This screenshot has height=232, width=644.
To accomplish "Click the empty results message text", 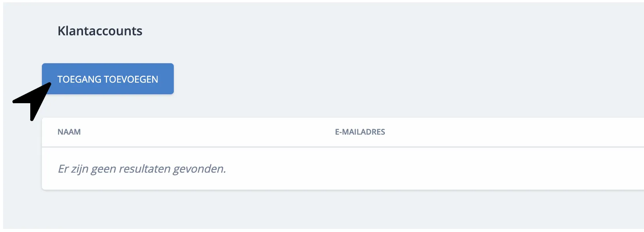I will [x=142, y=169].
